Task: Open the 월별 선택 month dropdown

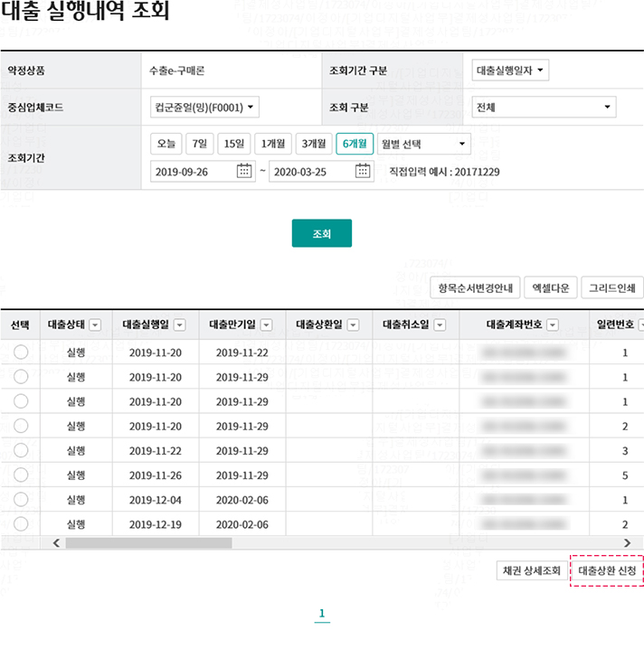Action: coord(423,144)
